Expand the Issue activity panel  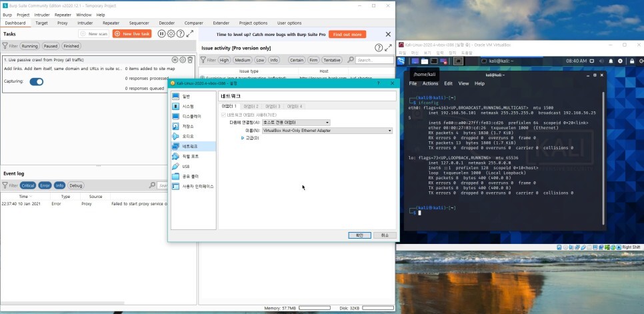(388, 48)
